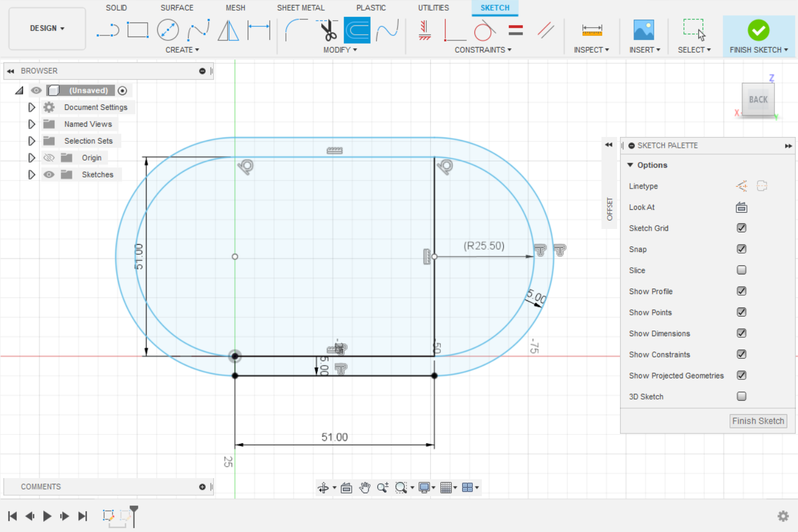This screenshot has width=798, height=532.
Task: Switch to the SHEET METAL tab
Action: coord(300,8)
